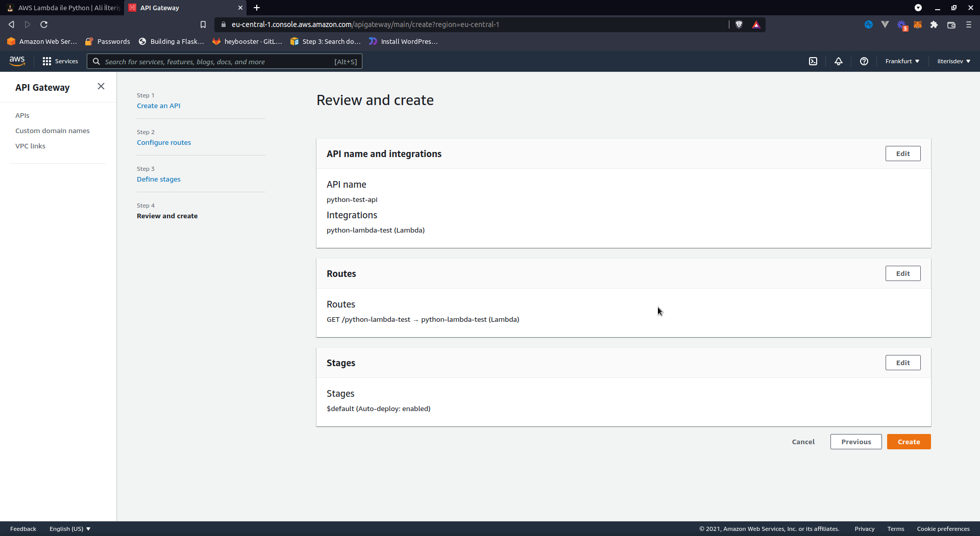Go to Configure routes step link
980x536 pixels.
click(x=164, y=142)
